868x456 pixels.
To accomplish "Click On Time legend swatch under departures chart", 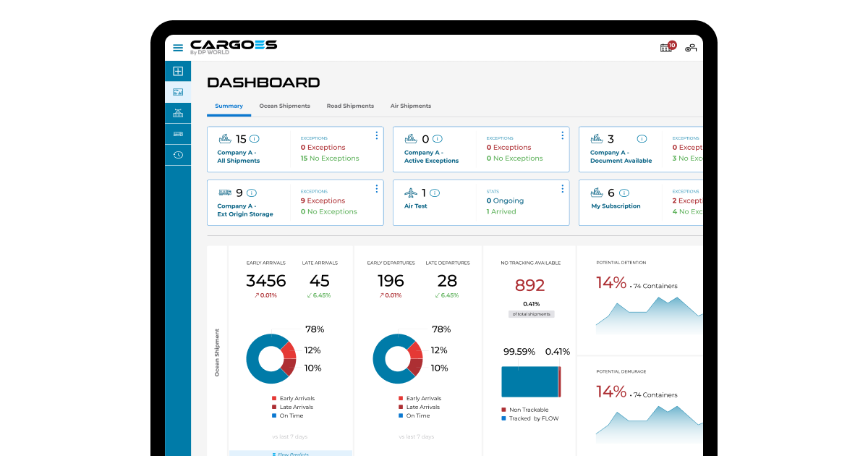I will [x=401, y=416].
